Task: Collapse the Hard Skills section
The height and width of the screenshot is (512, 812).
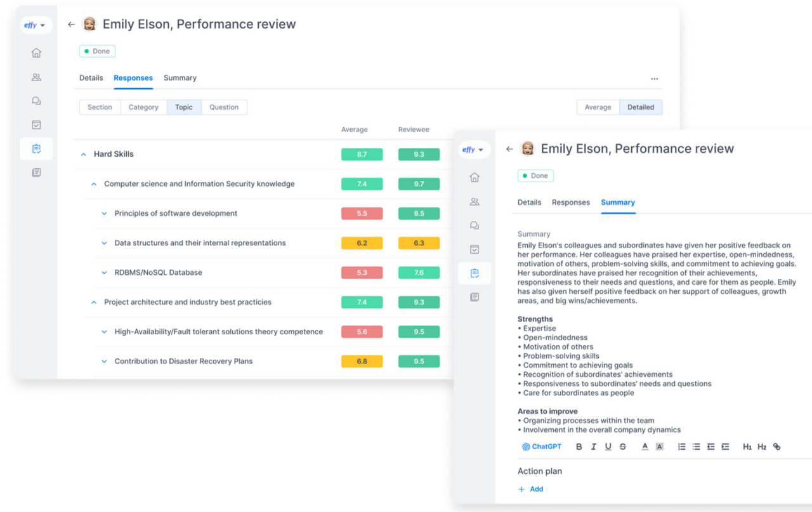Action: [x=83, y=154]
